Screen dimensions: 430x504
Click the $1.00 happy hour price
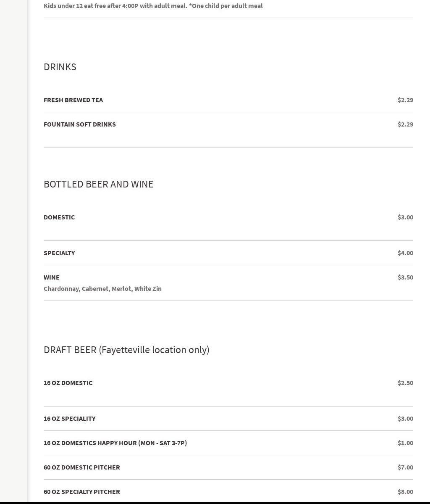coord(405,443)
